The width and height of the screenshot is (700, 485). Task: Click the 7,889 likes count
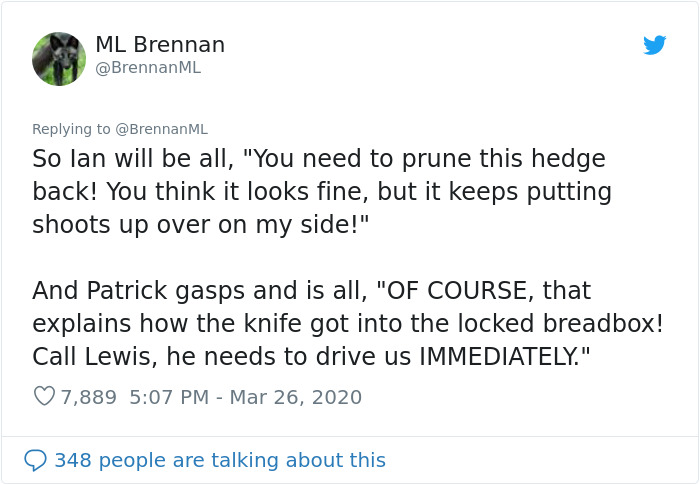(x=88, y=397)
